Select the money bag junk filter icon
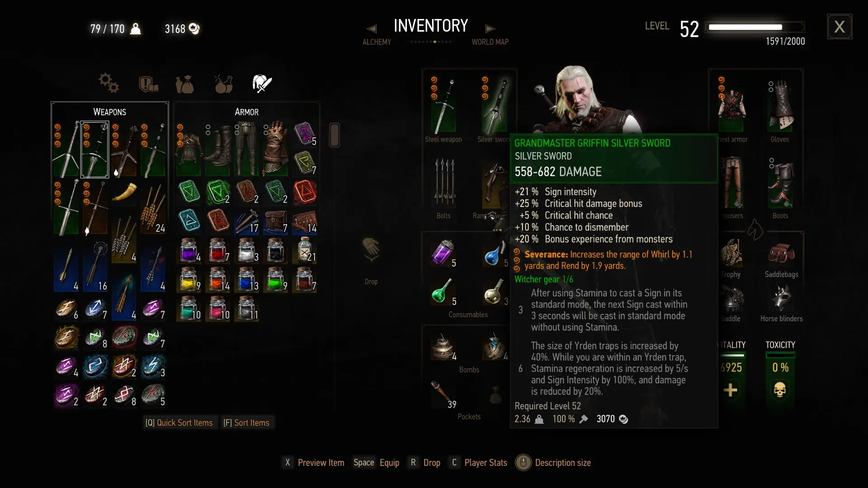Viewport: 868px width, 488px height. pyautogui.click(x=184, y=84)
